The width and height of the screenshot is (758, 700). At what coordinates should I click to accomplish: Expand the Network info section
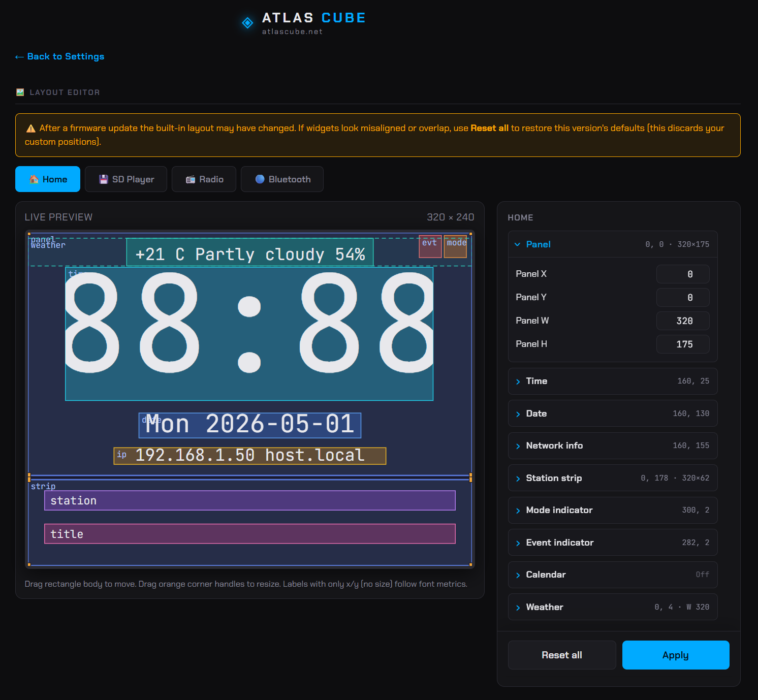coord(613,446)
